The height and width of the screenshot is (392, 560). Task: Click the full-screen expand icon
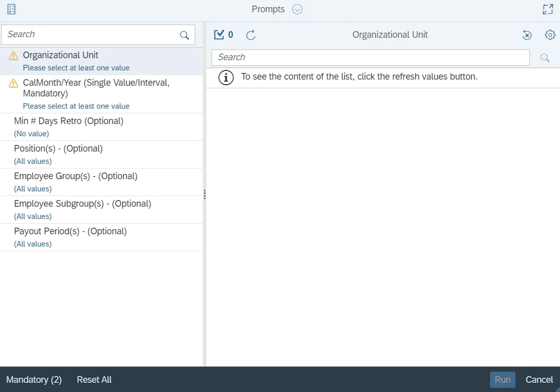[x=548, y=9]
